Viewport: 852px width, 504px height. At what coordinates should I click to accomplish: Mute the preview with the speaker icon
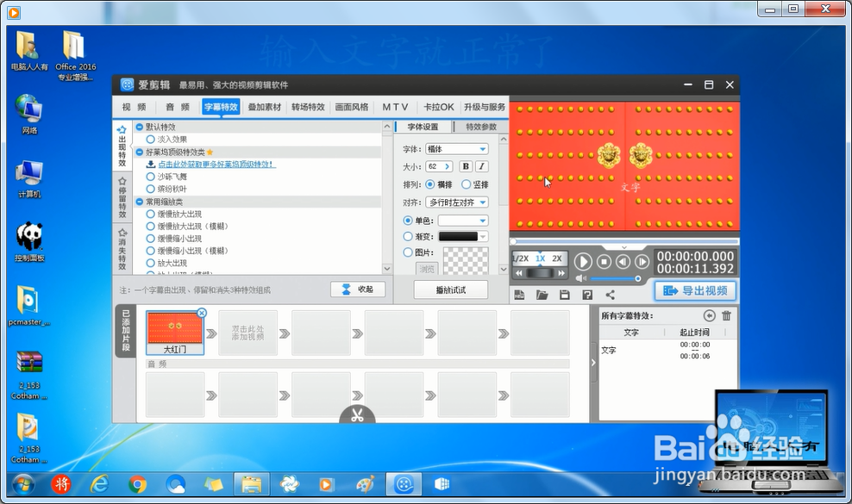coord(581,278)
